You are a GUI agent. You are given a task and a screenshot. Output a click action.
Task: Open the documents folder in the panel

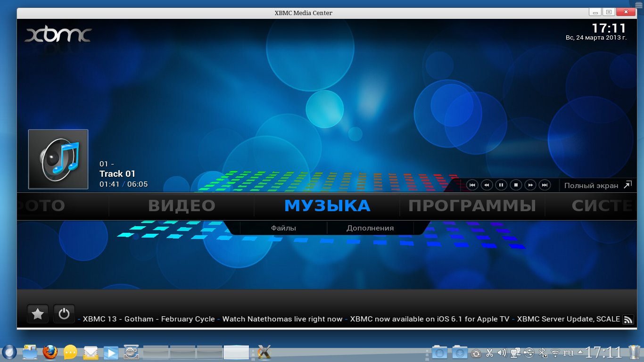click(440, 352)
